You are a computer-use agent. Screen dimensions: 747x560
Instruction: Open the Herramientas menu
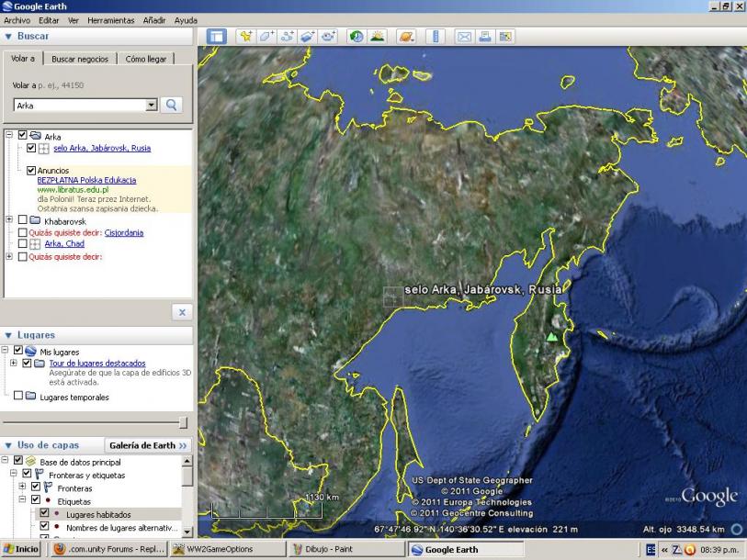tap(110, 20)
